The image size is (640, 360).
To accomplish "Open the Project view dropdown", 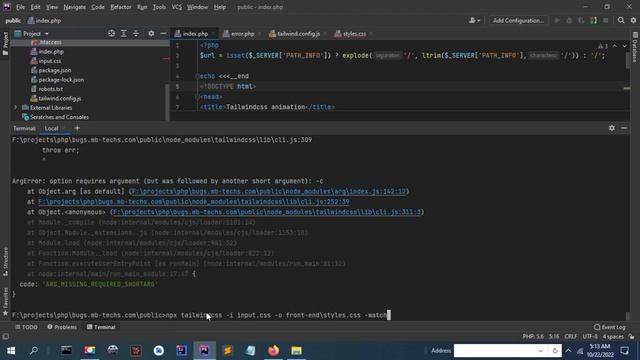I will tap(32, 33).
